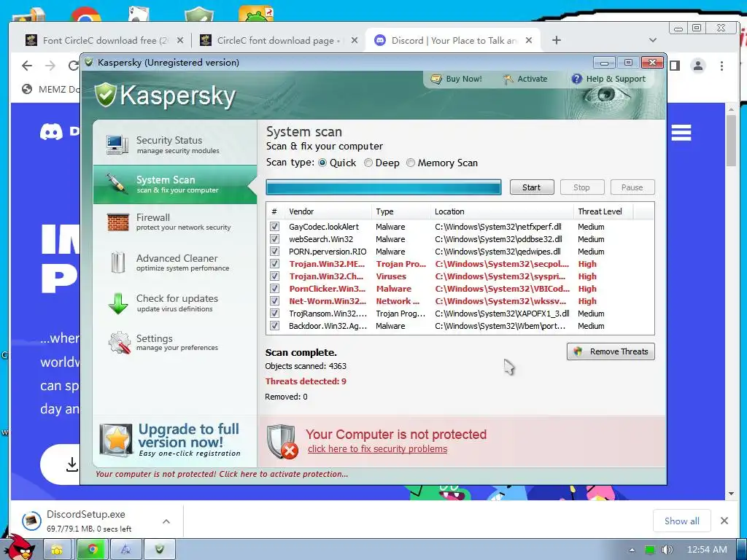This screenshot has width=747, height=560.
Task: Open Chrome three-dot menu
Action: click(x=721, y=66)
